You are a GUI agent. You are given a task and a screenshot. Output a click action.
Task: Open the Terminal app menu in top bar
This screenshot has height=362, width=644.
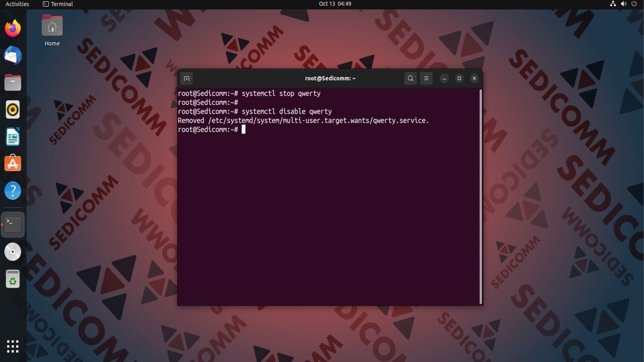point(58,4)
